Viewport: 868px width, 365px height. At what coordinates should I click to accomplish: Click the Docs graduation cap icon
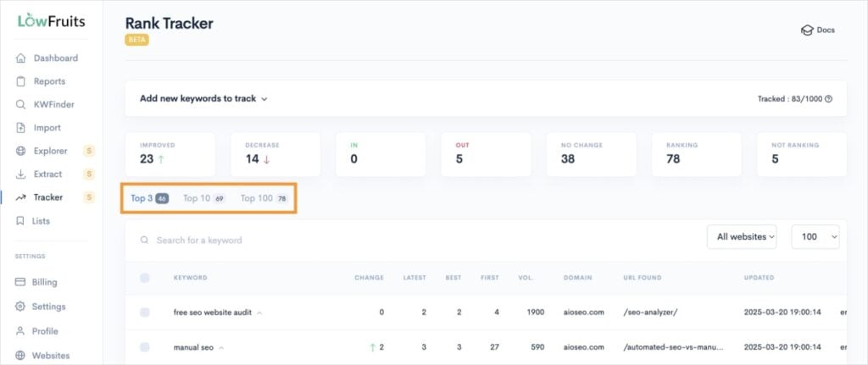click(x=807, y=30)
